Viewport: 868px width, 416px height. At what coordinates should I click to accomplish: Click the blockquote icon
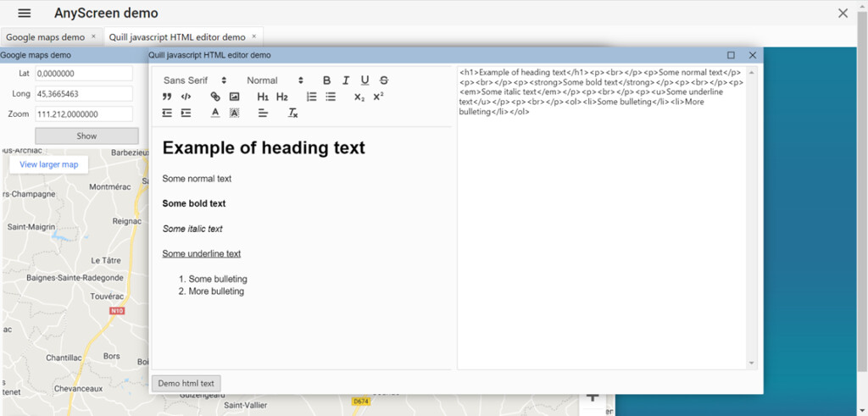click(x=167, y=97)
